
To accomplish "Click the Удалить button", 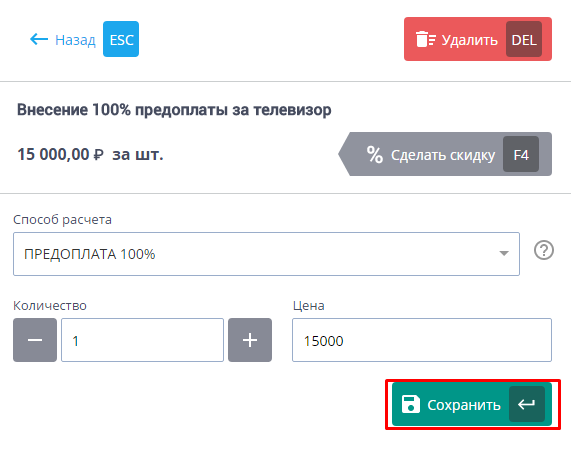I will (478, 39).
